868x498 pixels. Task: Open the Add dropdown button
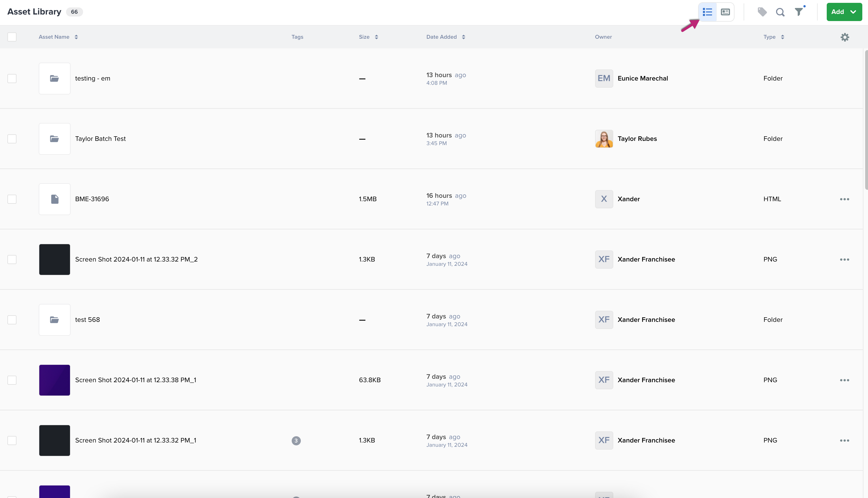coord(844,12)
